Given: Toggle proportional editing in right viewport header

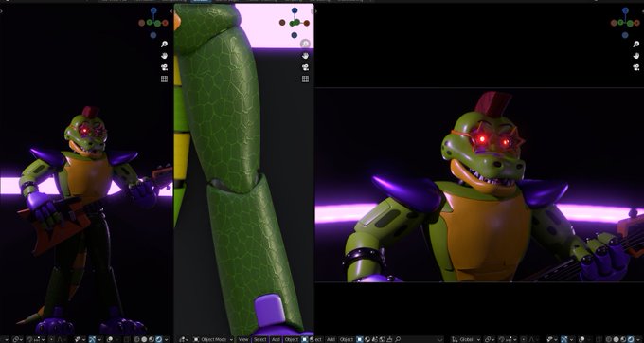Looking at the screenshot, I should pos(524,339).
